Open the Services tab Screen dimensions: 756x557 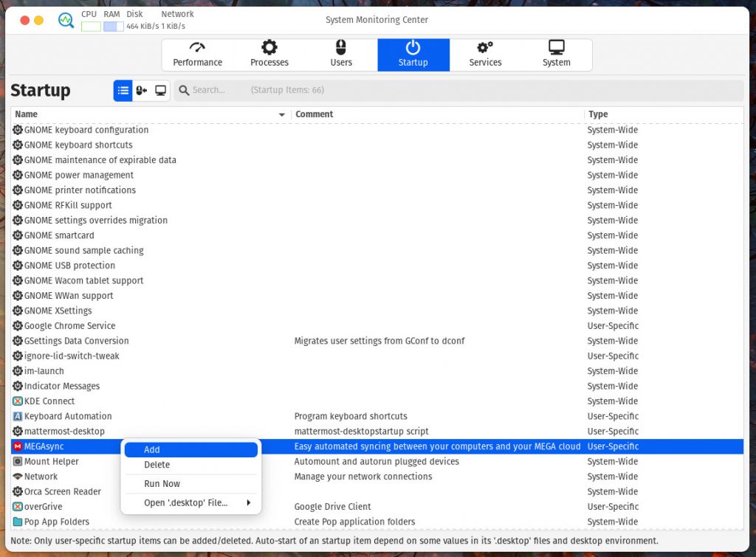pyautogui.click(x=485, y=55)
